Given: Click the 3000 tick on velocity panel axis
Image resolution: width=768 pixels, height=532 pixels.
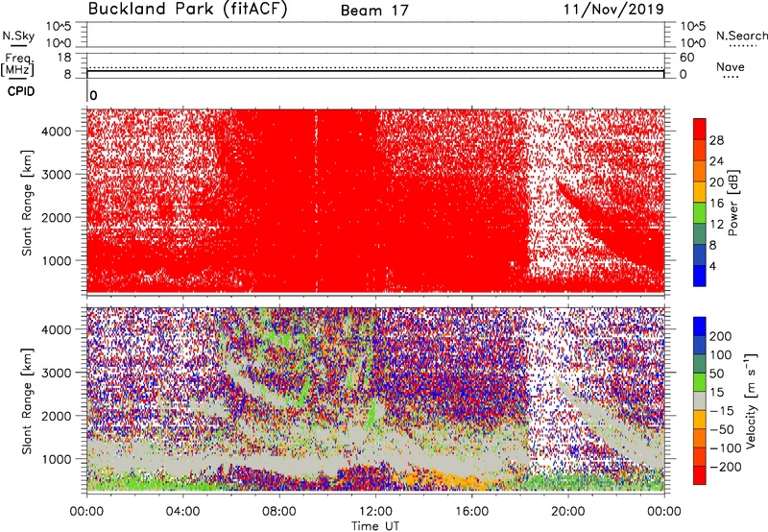Looking at the screenshot, I should coord(57,373).
